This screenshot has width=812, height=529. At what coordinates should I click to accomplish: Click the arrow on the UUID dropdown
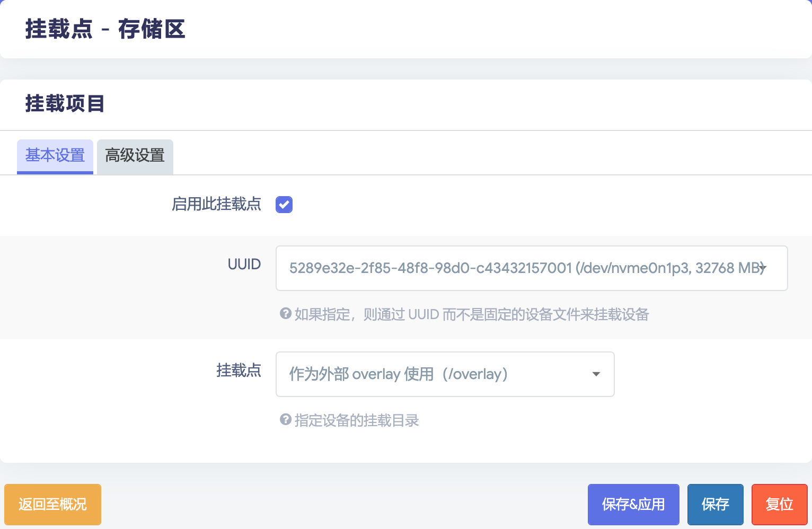click(762, 268)
